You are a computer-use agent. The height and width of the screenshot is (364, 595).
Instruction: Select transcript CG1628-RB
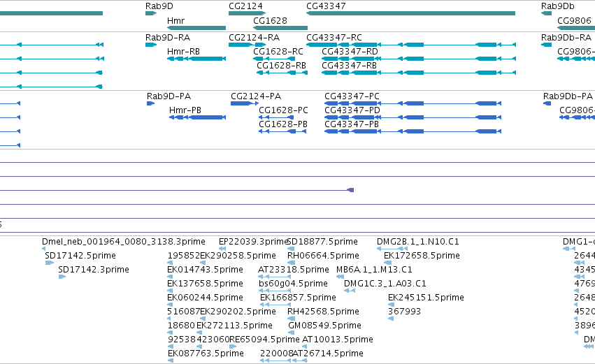point(282,73)
